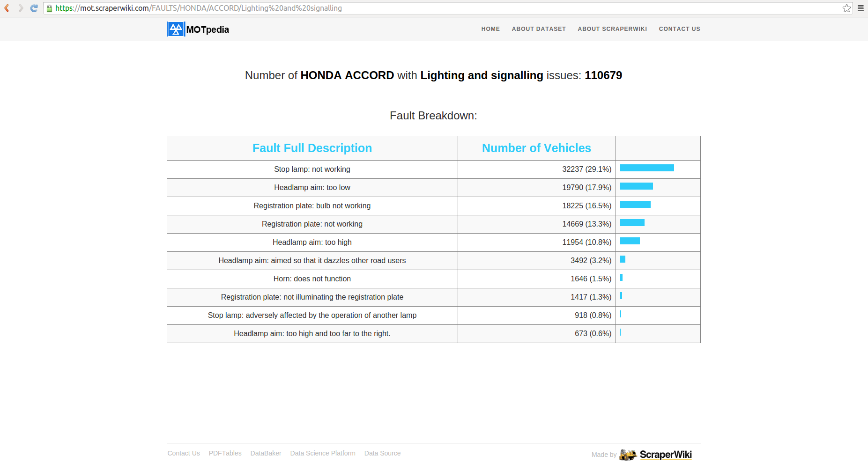Click the total count 110679 in heading
This screenshot has width=868, height=470.
(x=603, y=75)
